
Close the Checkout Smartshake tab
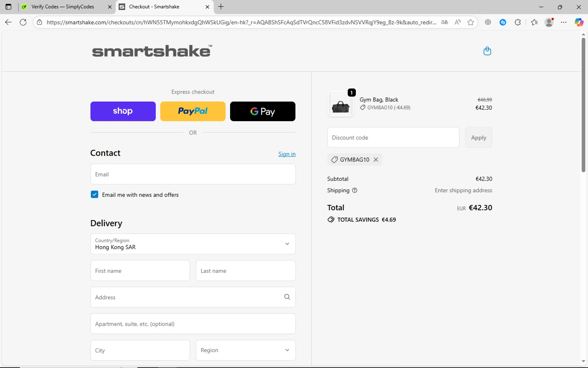tap(207, 7)
